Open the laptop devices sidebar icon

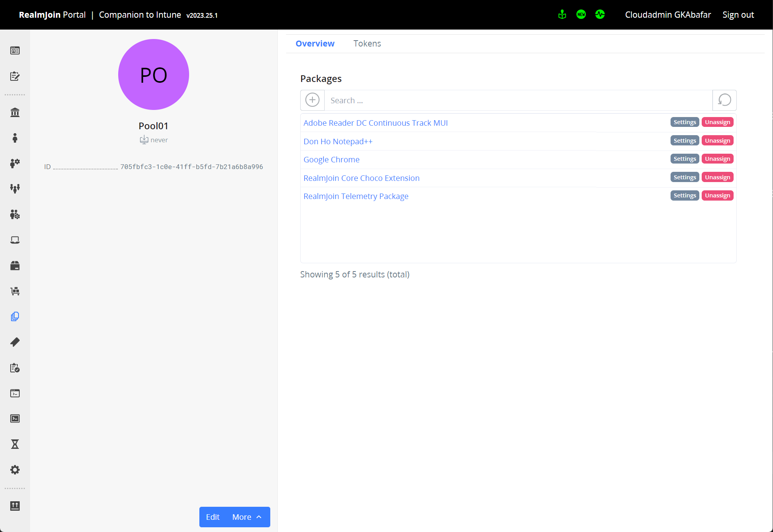(x=15, y=240)
